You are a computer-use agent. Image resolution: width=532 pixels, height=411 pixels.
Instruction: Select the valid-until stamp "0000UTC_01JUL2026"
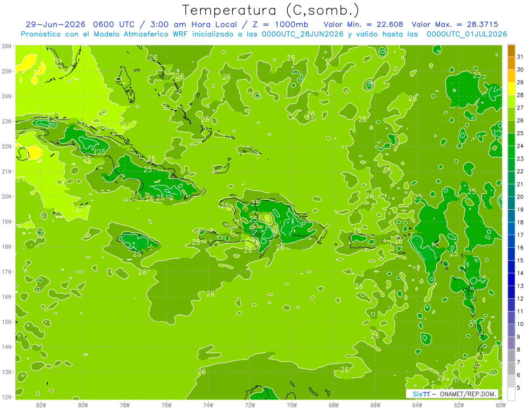point(467,34)
